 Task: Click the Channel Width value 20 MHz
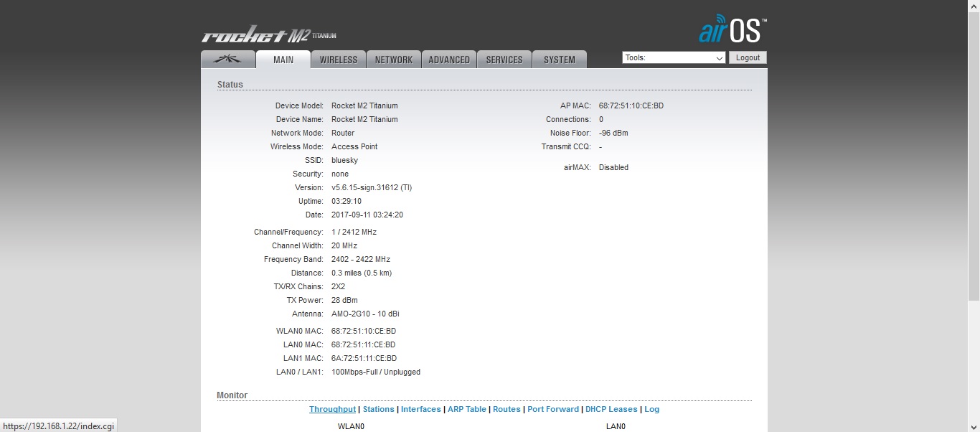[x=344, y=245]
